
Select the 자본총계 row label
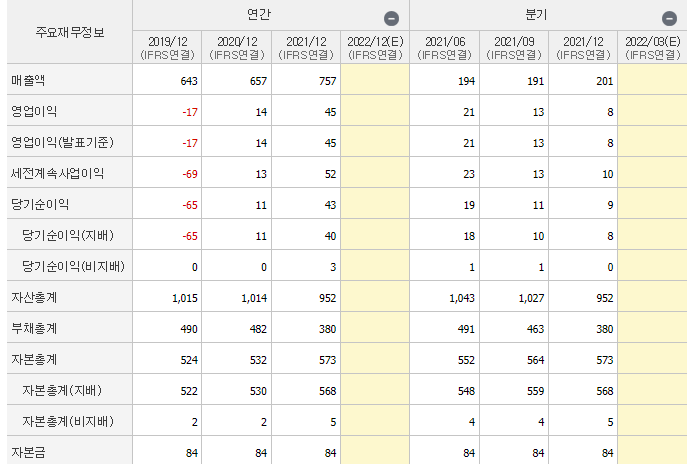34,359
